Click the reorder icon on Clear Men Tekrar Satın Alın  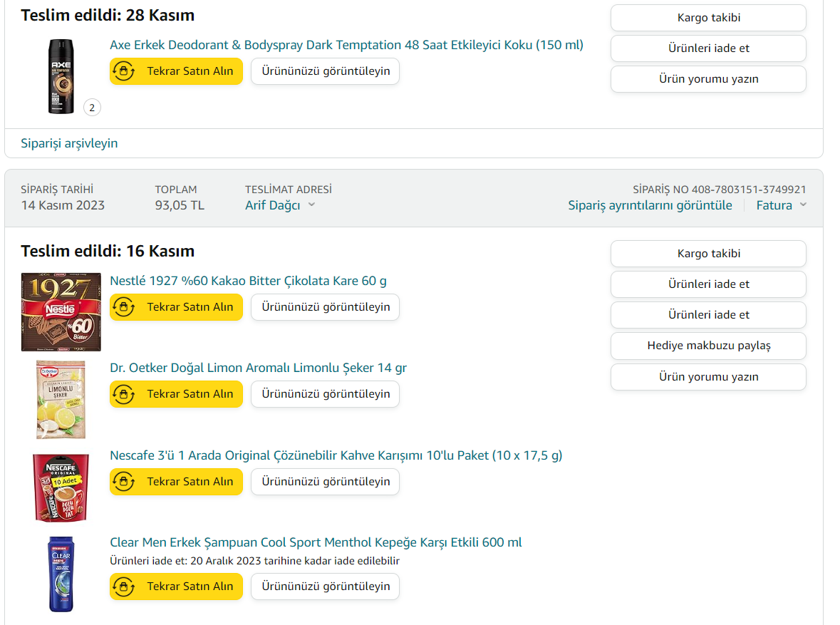click(x=124, y=587)
